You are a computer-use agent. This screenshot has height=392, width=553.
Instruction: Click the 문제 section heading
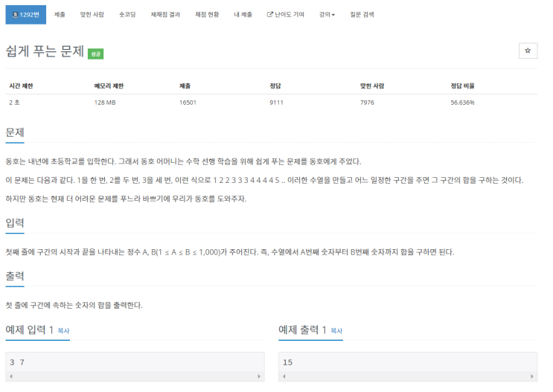pyautogui.click(x=15, y=133)
